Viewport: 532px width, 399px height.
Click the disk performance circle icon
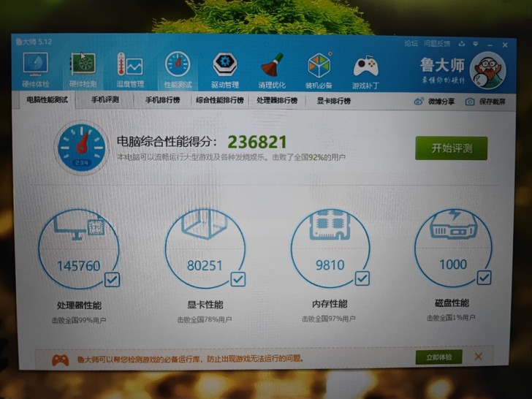(x=453, y=248)
